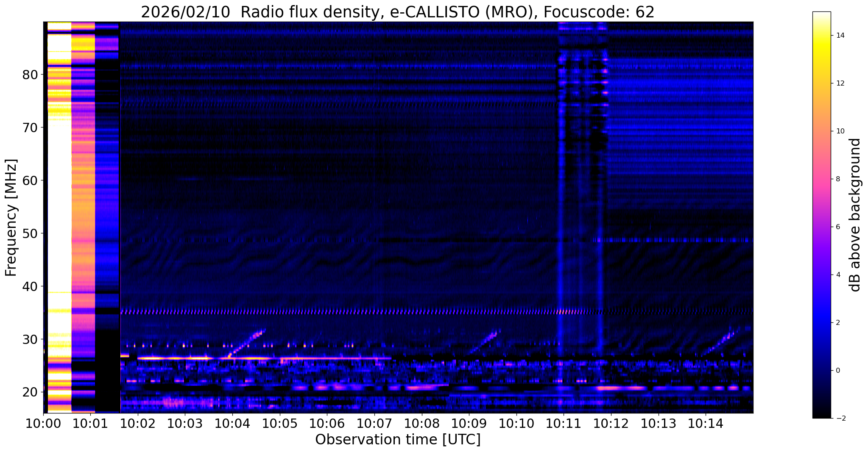The image size is (868, 452).
Task: Click the 'dB above background' colorbar label
Action: (x=855, y=215)
